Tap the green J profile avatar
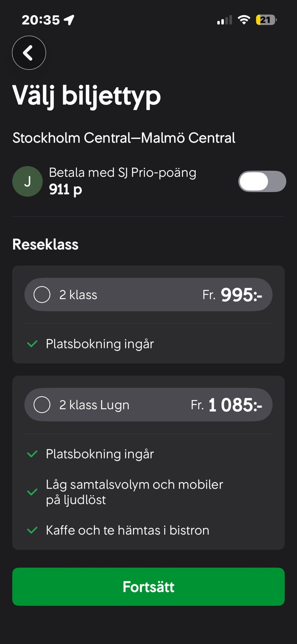Screen dimensions: 297x644 27,181
